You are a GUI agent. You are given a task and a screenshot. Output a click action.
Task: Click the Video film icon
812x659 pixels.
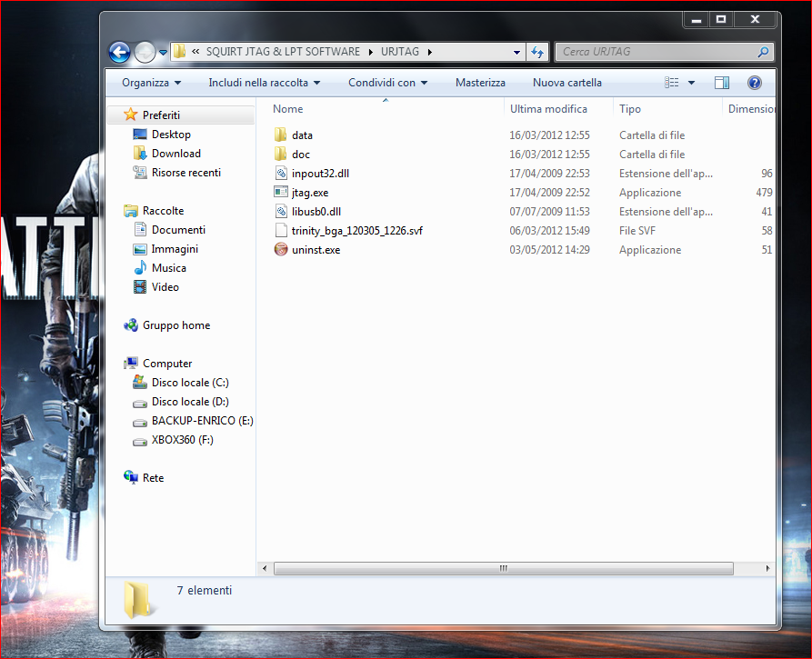140,287
